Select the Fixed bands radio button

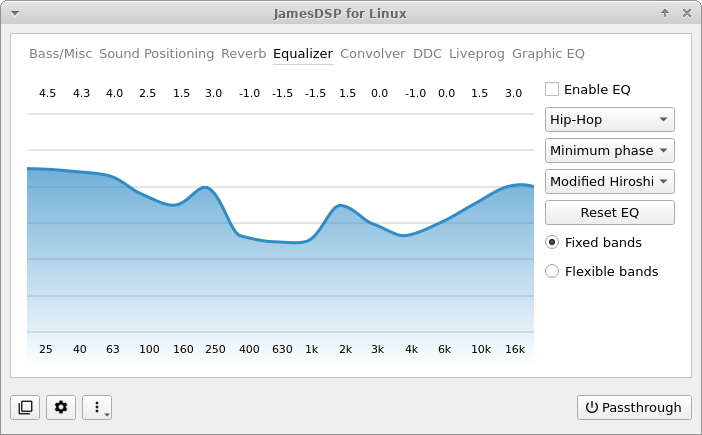tap(552, 242)
